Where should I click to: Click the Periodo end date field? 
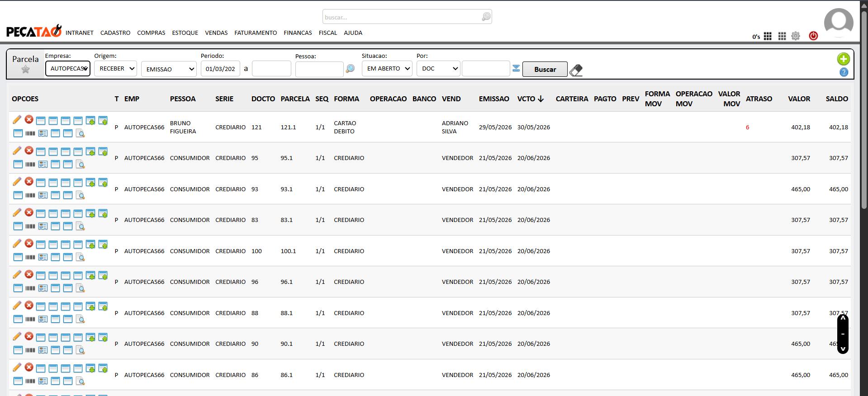point(271,69)
